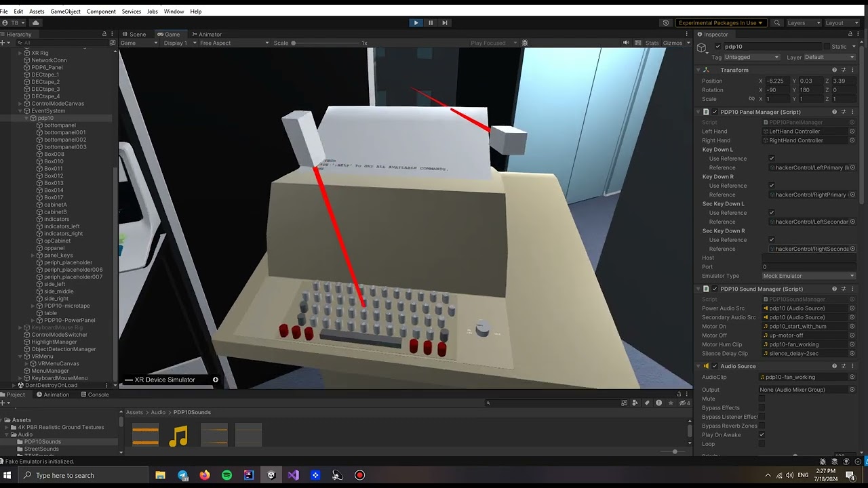The height and width of the screenshot is (488, 868).
Task: Open the Window menu
Action: click(x=174, y=12)
